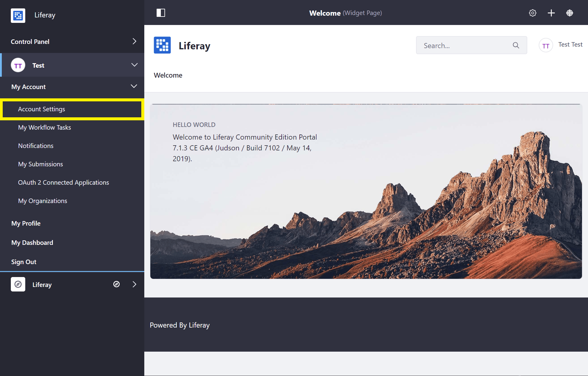Image resolution: width=588 pixels, height=376 pixels.
Task: Open the simulation target icon
Action: [x=569, y=13]
